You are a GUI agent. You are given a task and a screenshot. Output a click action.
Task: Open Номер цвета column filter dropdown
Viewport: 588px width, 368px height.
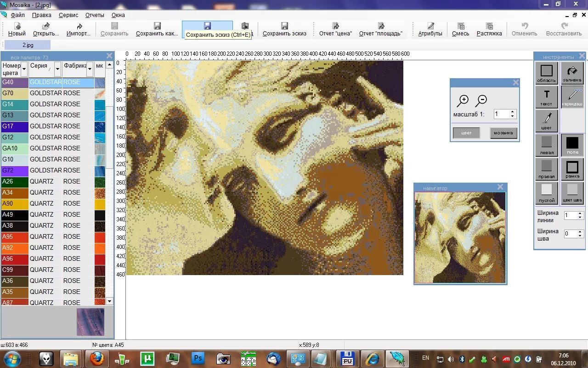(24, 69)
